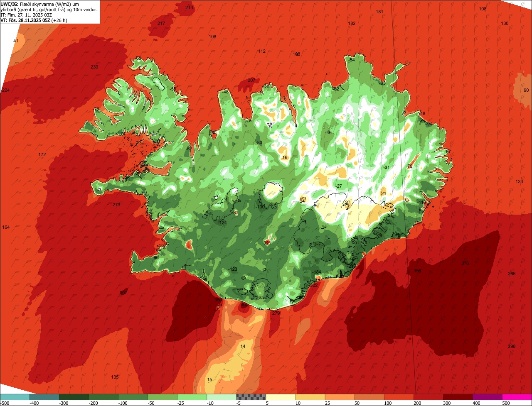Click the flux value 41 near the corner
Screen dimensions: 532x406
coord(16,41)
